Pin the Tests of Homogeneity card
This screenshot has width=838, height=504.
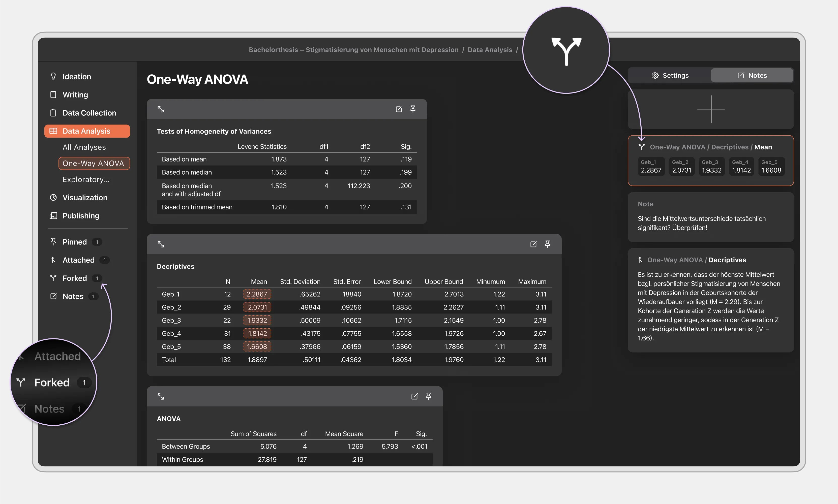click(413, 109)
